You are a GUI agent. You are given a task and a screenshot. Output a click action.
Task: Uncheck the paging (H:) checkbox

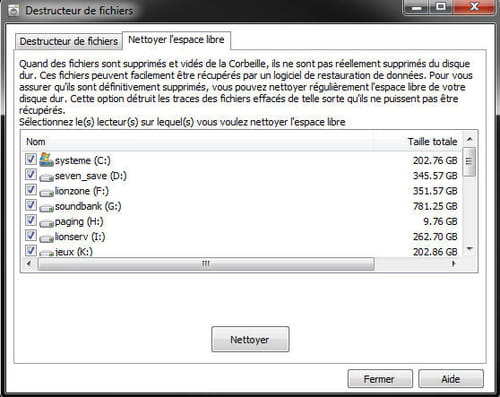[31, 220]
